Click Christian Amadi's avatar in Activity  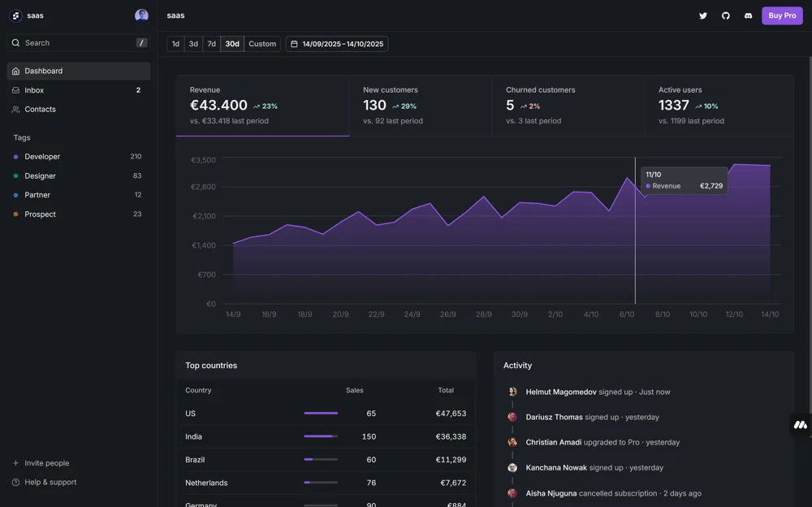click(x=512, y=442)
